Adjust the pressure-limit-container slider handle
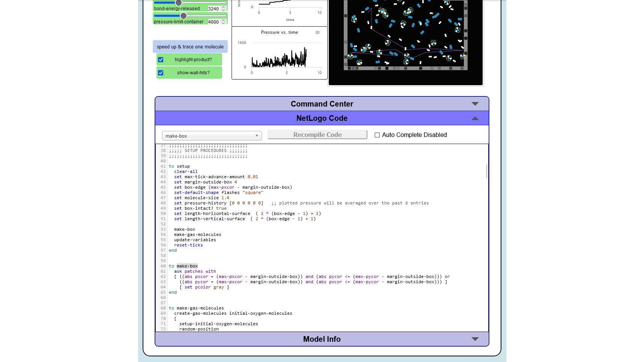The image size is (644, 362). (184, 16)
